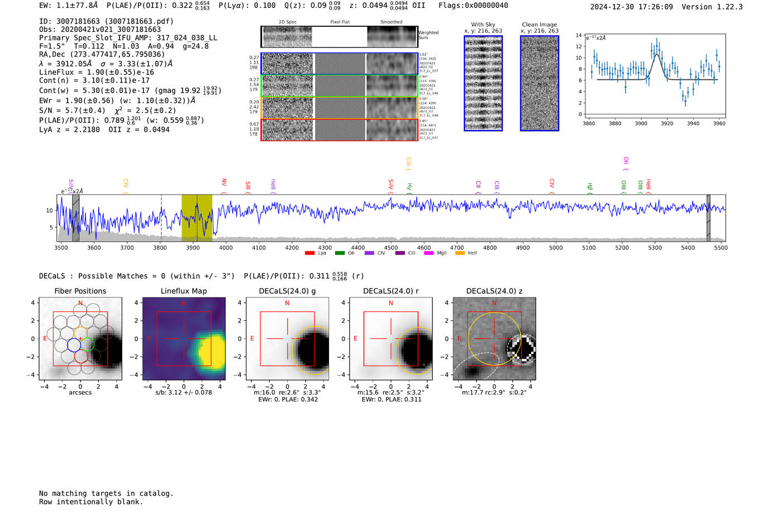
Task: Click the LineFlux = 1.90 value
Action: pyautogui.click(x=97, y=72)
